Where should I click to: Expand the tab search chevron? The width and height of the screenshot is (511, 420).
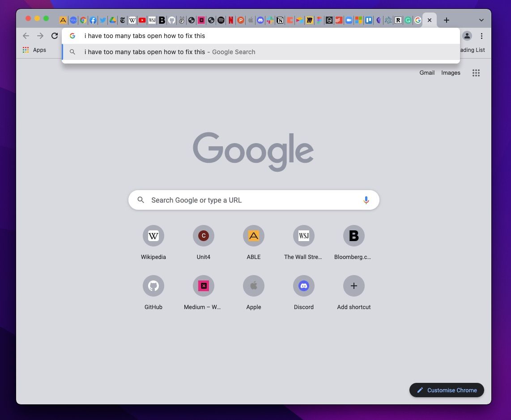point(481,20)
